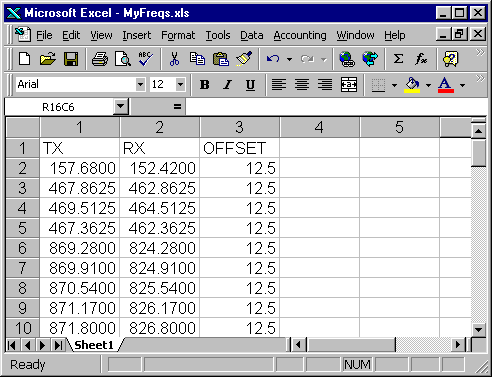Image resolution: width=492 pixels, height=377 pixels.
Task: Open the Accounting menu
Action: point(300,35)
